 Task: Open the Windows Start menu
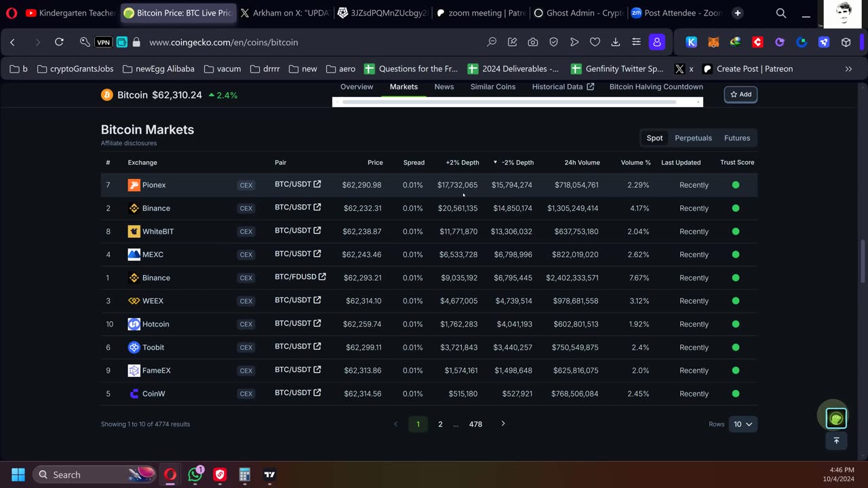coord(18,474)
